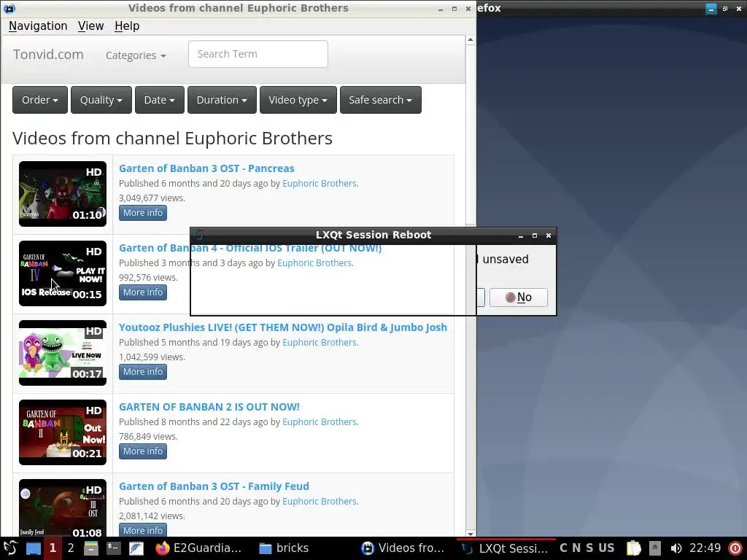Click Euphoric Brothers link in Pancreas row
This screenshot has width=747, height=560.
(x=320, y=183)
